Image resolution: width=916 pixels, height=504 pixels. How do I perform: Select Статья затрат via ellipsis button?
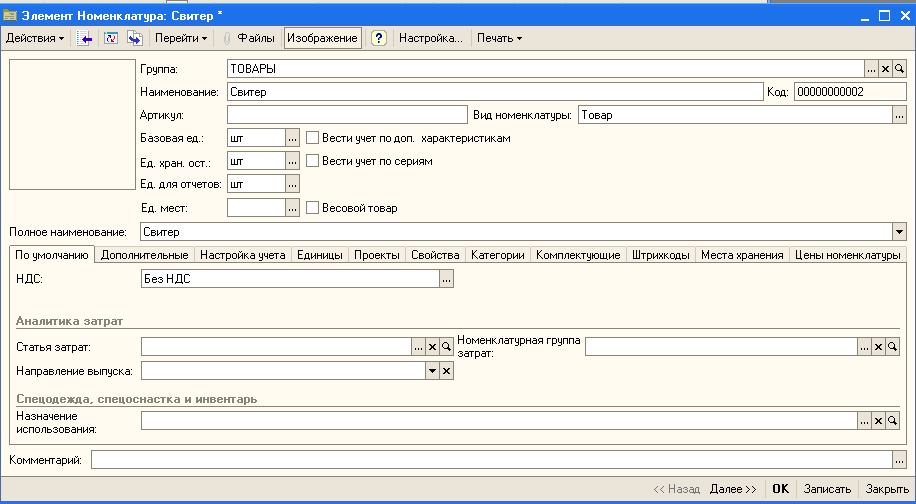(x=418, y=347)
